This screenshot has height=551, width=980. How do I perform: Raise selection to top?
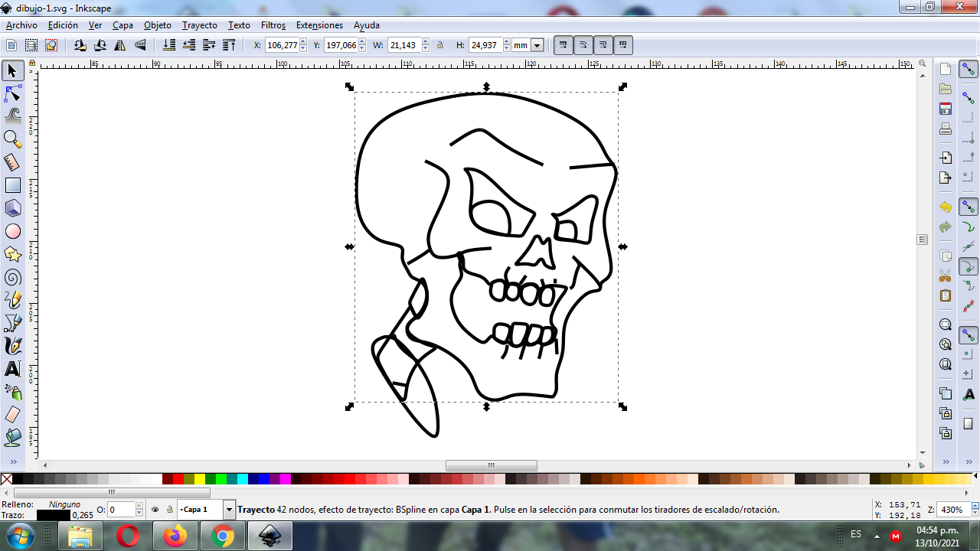(229, 45)
